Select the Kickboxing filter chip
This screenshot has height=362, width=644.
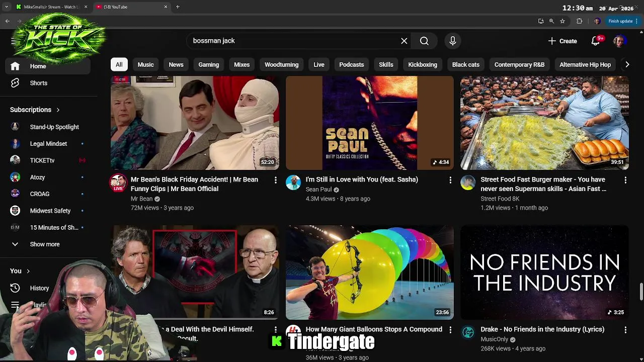[423, 64]
